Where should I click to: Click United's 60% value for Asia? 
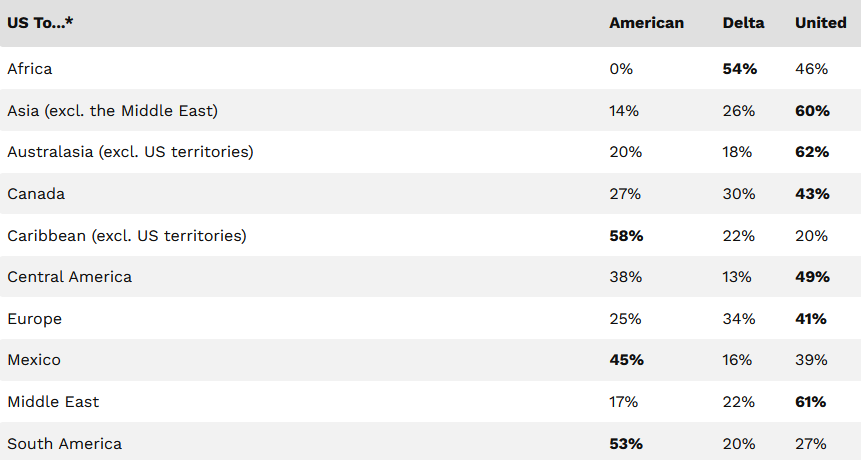pyautogui.click(x=812, y=111)
